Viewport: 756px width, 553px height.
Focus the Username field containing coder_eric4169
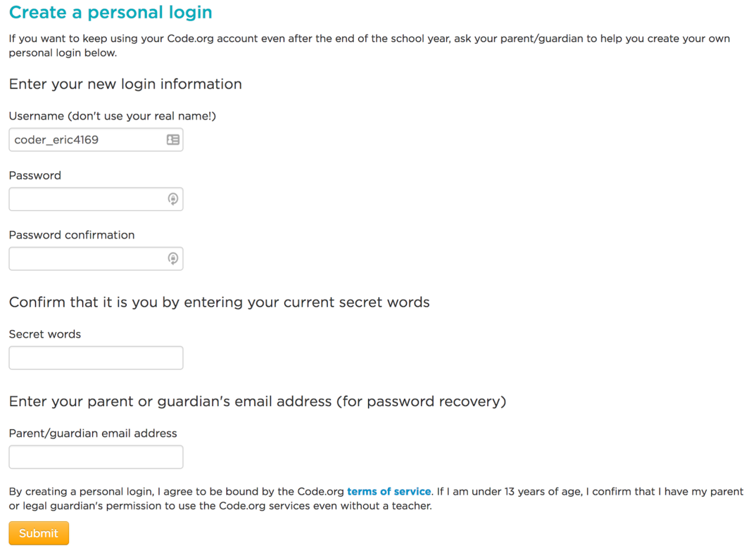point(96,140)
